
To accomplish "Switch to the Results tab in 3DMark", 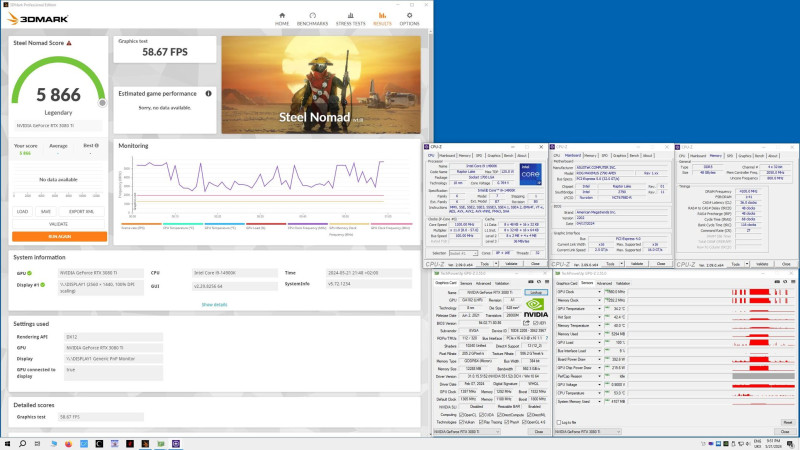I will [382, 19].
